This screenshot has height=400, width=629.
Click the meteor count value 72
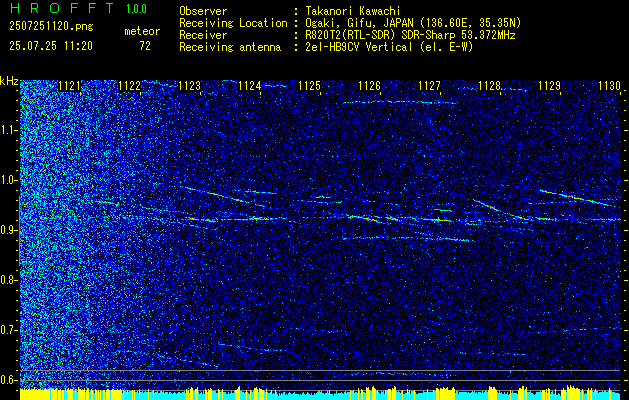coord(145,46)
